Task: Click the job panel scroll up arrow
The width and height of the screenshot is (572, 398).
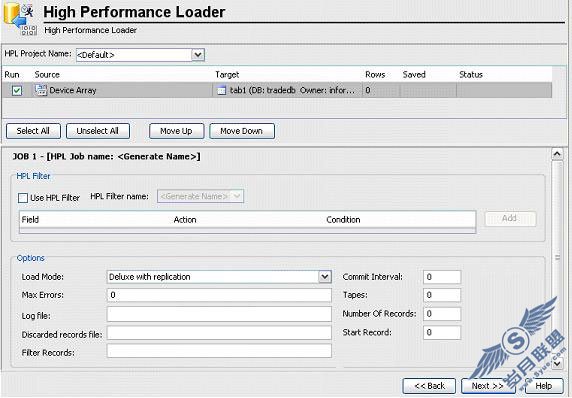Action: coord(557,154)
